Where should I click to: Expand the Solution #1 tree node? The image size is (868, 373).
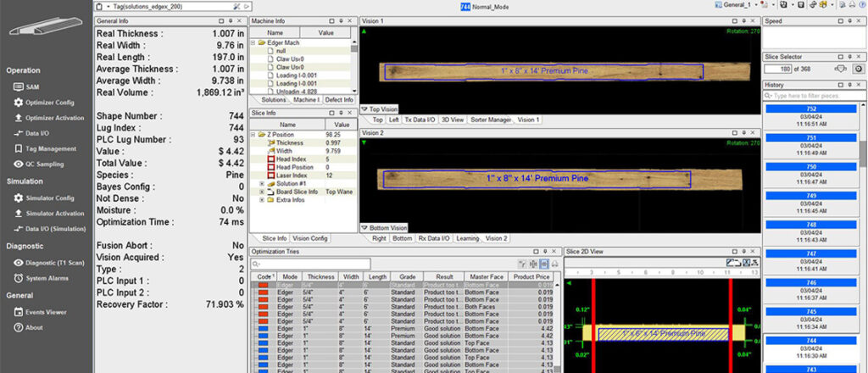tap(262, 183)
